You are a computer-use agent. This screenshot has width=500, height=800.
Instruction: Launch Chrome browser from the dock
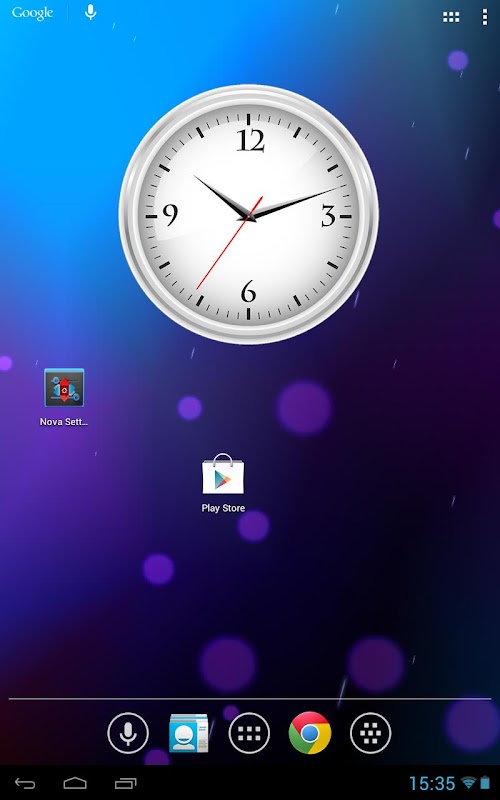click(310, 733)
